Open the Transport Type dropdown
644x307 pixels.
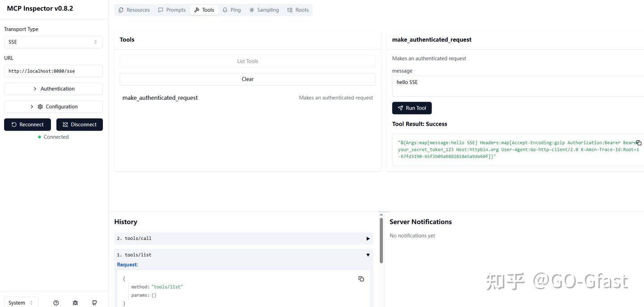(x=53, y=42)
